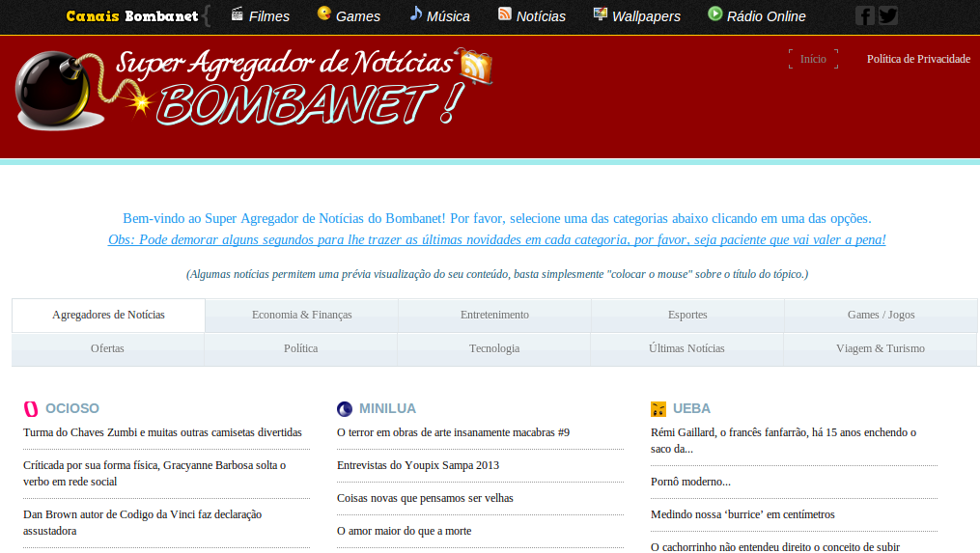Click the Ocioso pink feed icon
Viewport: 980px width, 553px height.
(x=31, y=408)
